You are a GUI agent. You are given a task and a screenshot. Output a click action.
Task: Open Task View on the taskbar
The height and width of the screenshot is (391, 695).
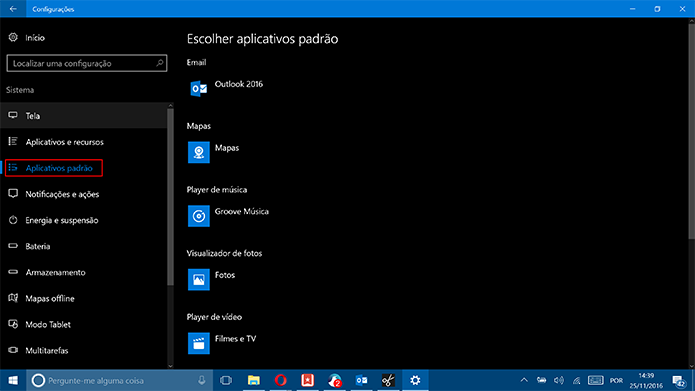click(226, 380)
